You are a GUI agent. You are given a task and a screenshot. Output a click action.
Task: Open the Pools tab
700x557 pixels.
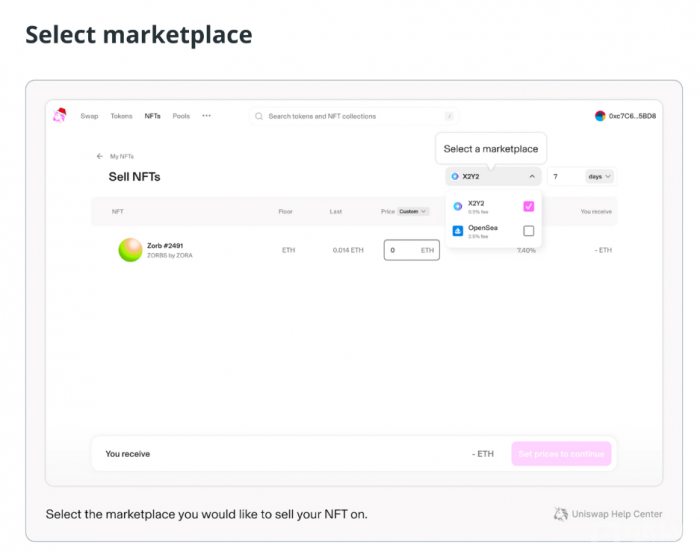181,116
